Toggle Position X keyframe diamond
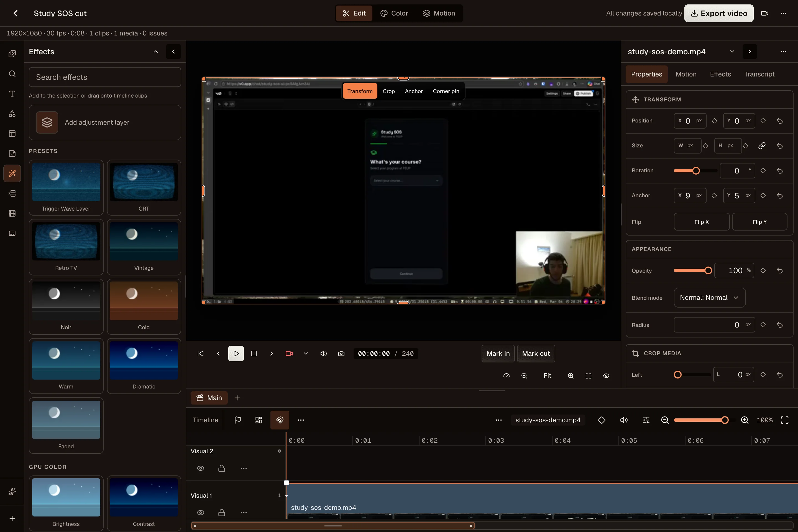 point(714,121)
